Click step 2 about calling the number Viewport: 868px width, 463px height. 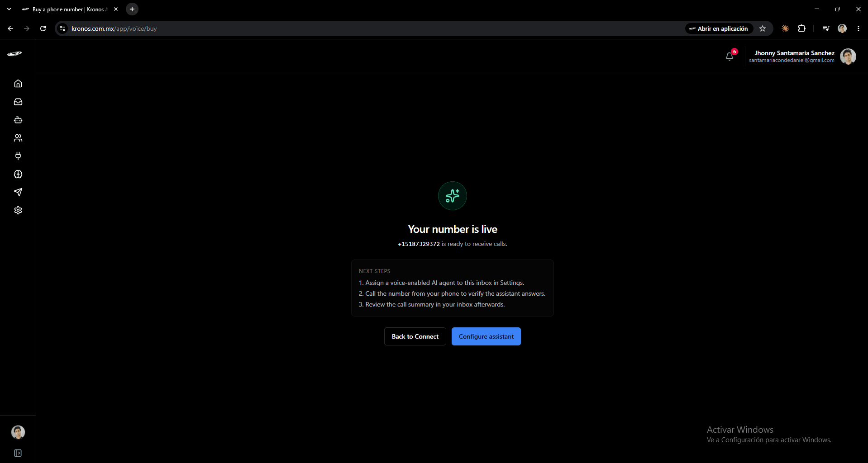tap(452, 293)
